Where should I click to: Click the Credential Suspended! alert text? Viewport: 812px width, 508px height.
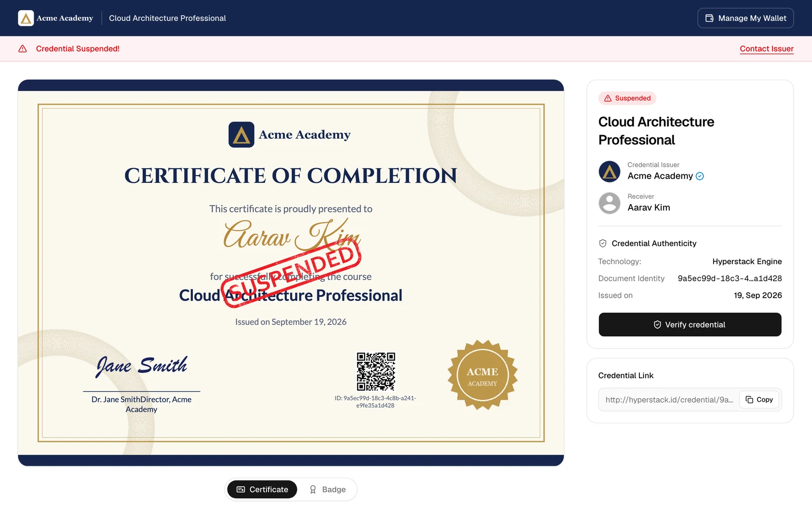[78, 49]
